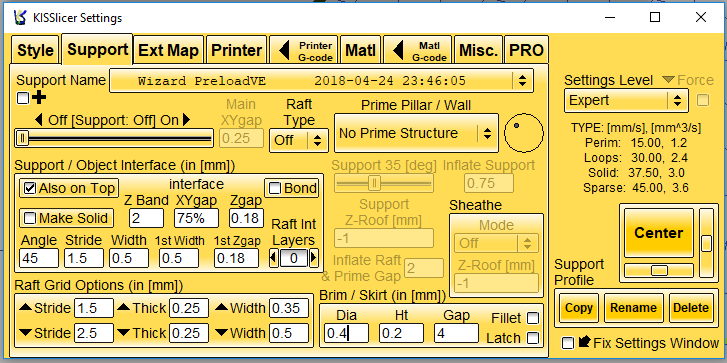The width and height of the screenshot is (727, 363).
Task: Decrease Raft Int Layers with left arrow
Action: coord(274,257)
